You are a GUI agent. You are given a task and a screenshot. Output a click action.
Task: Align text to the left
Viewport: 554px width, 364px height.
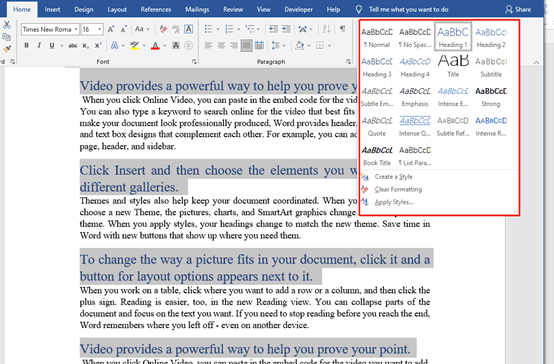point(208,45)
